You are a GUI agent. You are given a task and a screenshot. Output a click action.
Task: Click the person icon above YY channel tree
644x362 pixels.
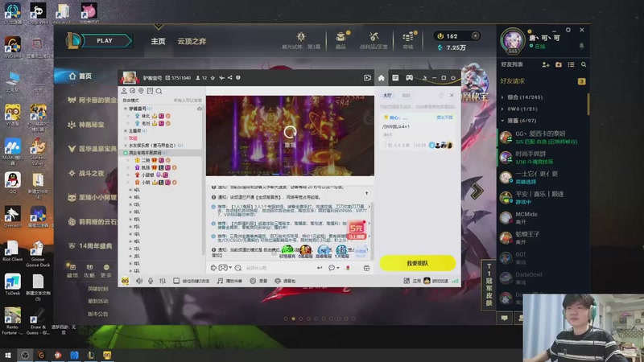[x=124, y=91]
